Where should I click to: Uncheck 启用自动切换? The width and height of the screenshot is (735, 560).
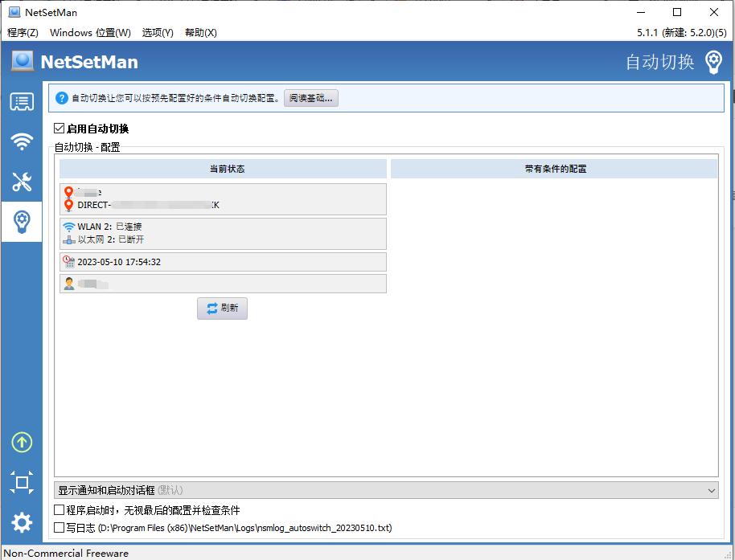tap(59, 128)
